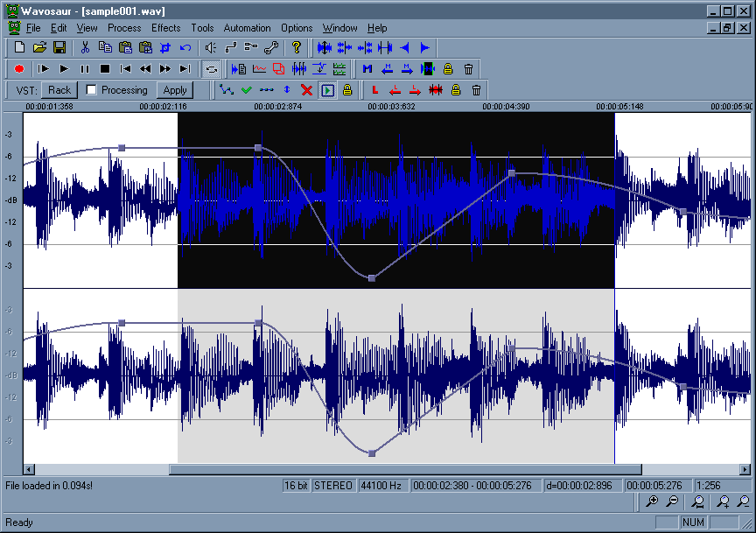The width and height of the screenshot is (756, 533).
Task: Click the Apply button
Action: pyautogui.click(x=175, y=90)
